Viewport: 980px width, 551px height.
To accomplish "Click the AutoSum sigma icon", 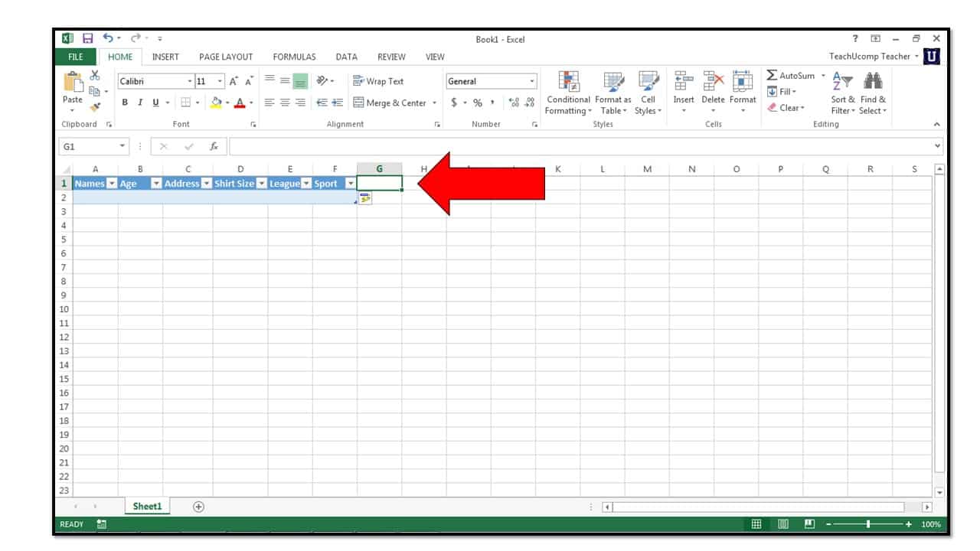I will [x=773, y=76].
